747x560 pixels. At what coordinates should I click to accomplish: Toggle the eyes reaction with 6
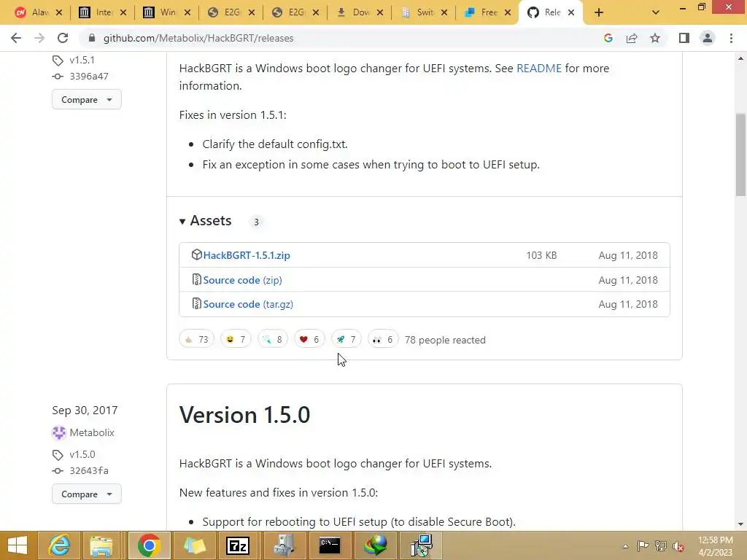point(383,339)
